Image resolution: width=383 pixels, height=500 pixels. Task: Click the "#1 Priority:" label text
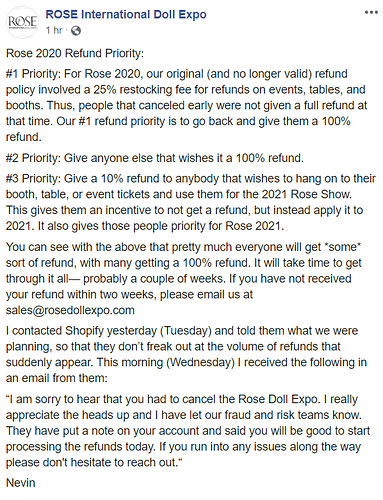pyautogui.click(x=33, y=74)
